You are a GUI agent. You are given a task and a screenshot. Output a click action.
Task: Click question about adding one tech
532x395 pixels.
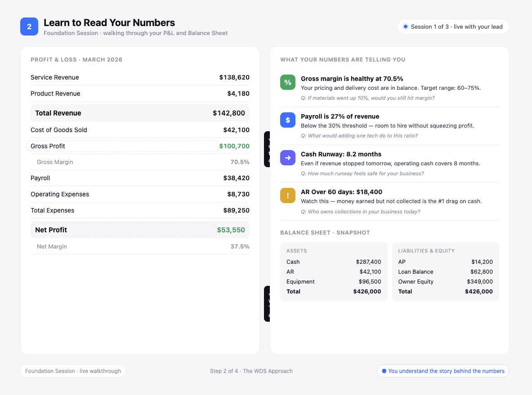click(x=359, y=136)
